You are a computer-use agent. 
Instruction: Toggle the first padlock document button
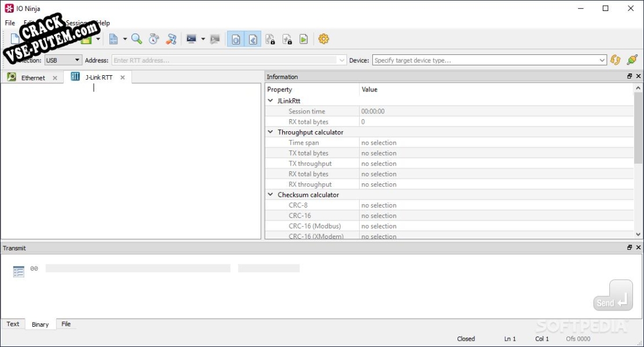point(270,39)
